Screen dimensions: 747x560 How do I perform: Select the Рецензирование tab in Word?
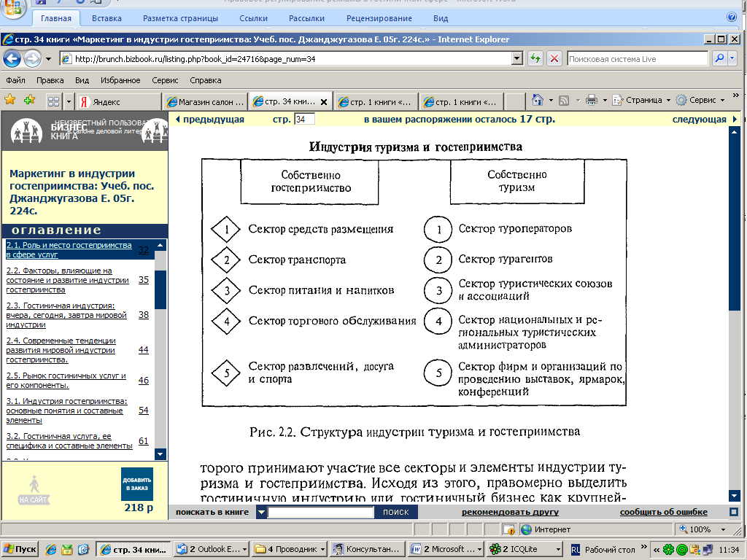[379, 18]
